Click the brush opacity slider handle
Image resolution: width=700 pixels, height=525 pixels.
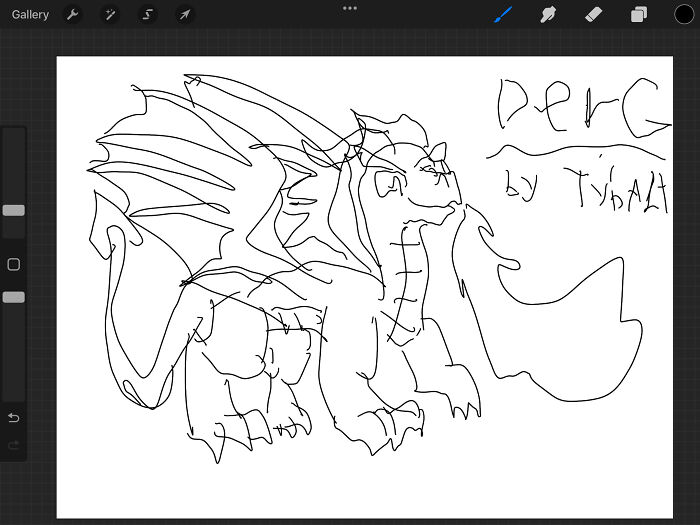pyautogui.click(x=14, y=297)
